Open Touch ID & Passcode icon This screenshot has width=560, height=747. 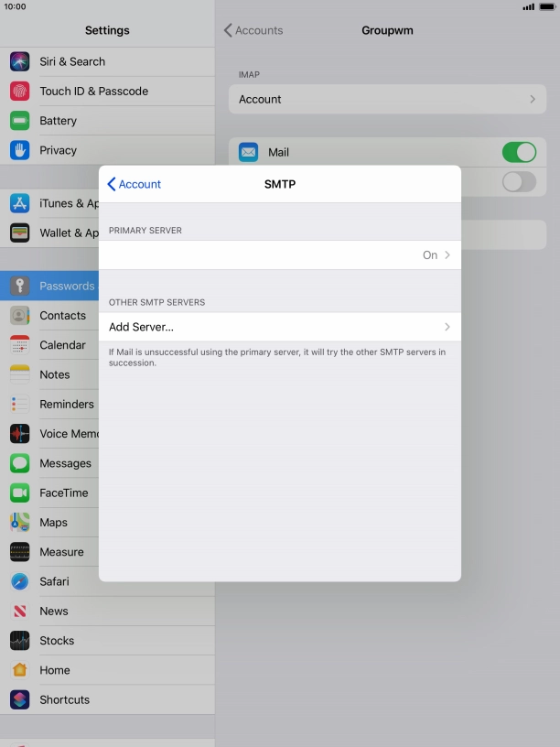click(x=20, y=92)
